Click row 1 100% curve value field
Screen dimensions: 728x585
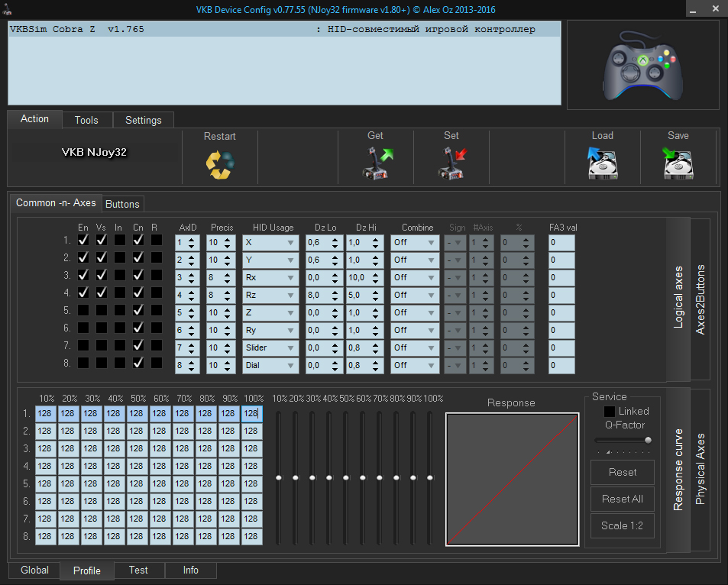[x=251, y=414]
